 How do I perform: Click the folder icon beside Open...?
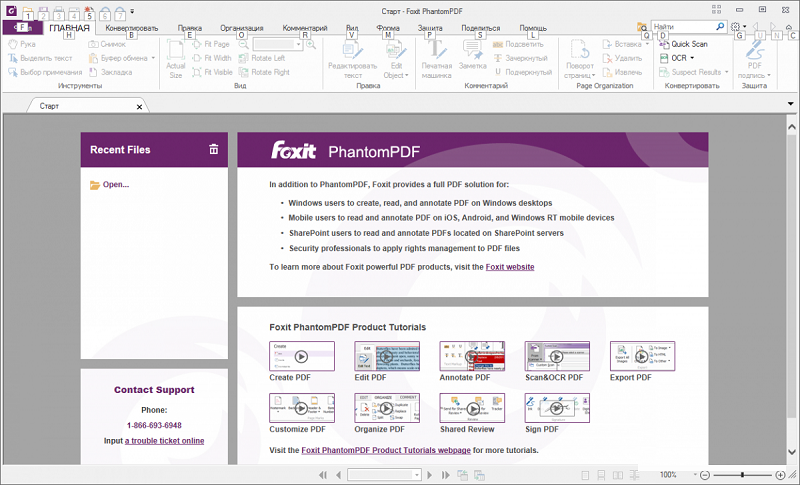click(x=95, y=185)
